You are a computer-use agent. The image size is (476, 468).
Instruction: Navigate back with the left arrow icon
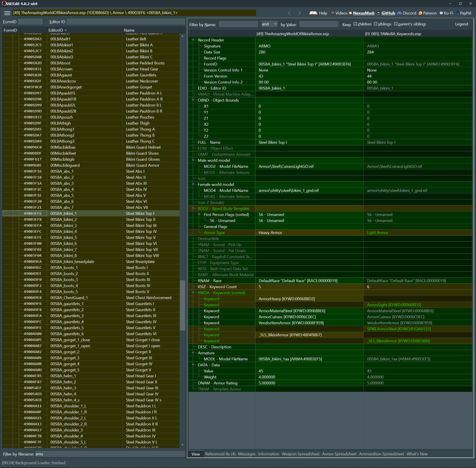click(289, 13)
